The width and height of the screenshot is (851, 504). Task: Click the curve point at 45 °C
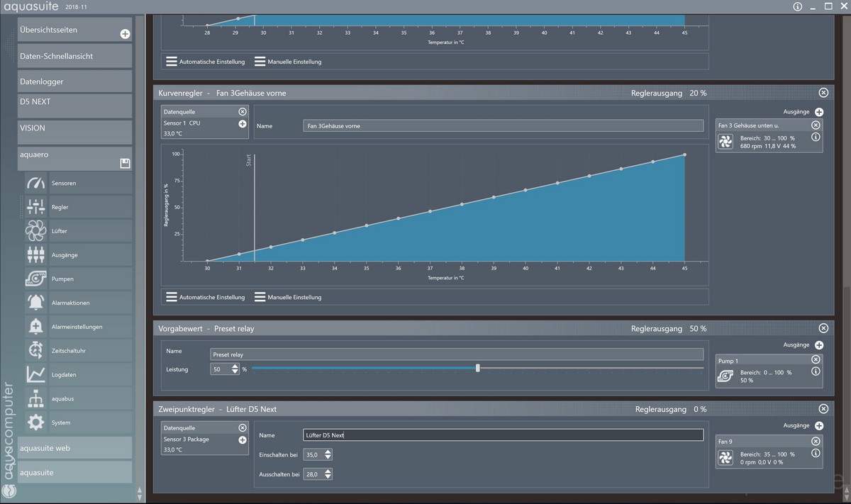(684, 154)
